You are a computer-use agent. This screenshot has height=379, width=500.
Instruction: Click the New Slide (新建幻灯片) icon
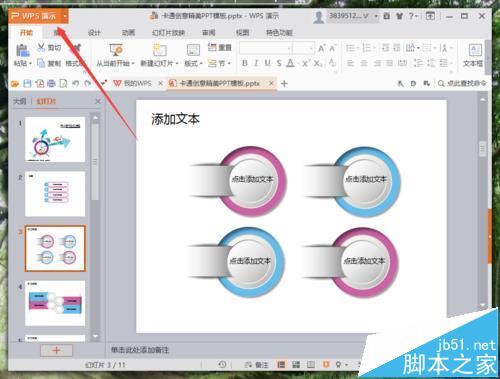tap(159, 50)
